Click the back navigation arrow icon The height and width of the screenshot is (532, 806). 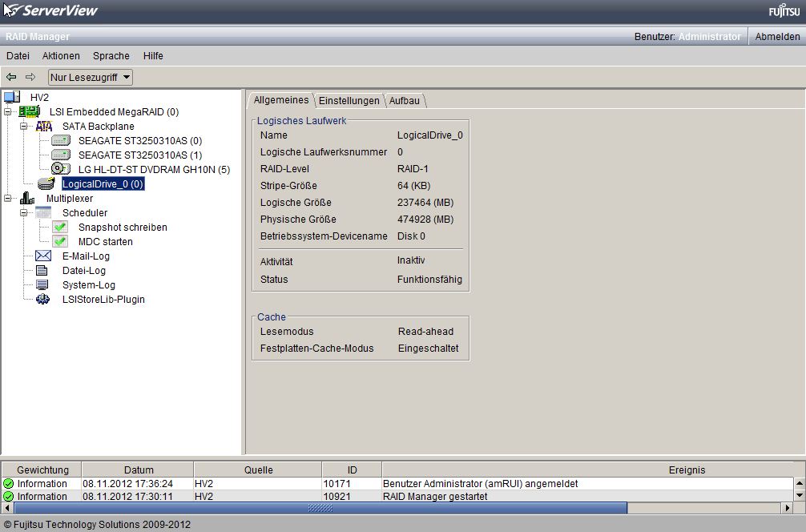tap(11, 77)
